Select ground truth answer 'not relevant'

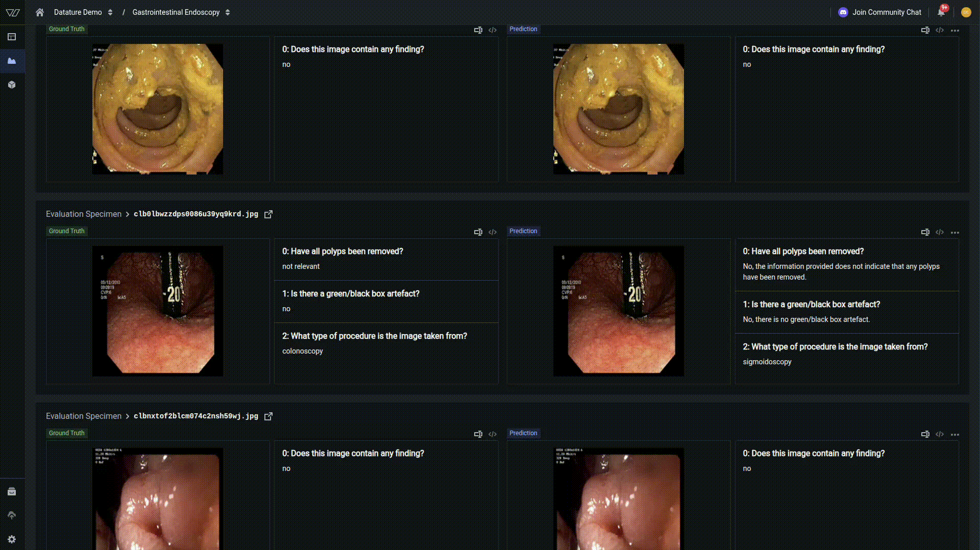coord(301,267)
